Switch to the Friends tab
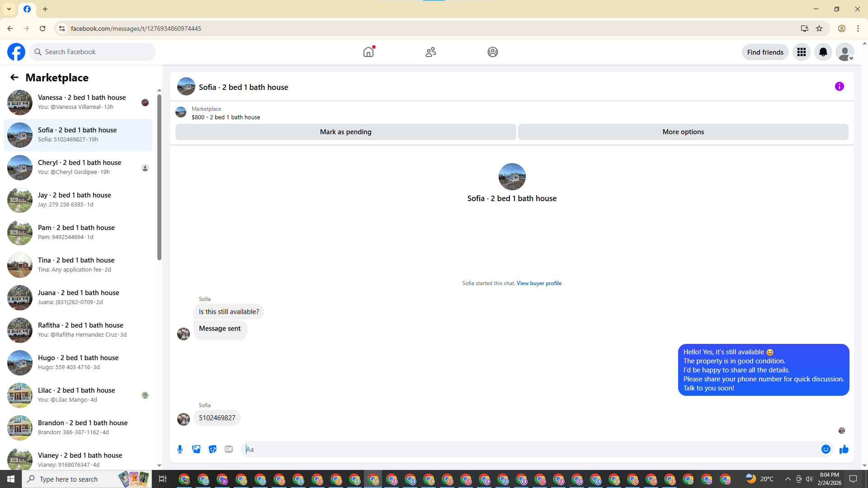The image size is (868, 488). coord(430,52)
